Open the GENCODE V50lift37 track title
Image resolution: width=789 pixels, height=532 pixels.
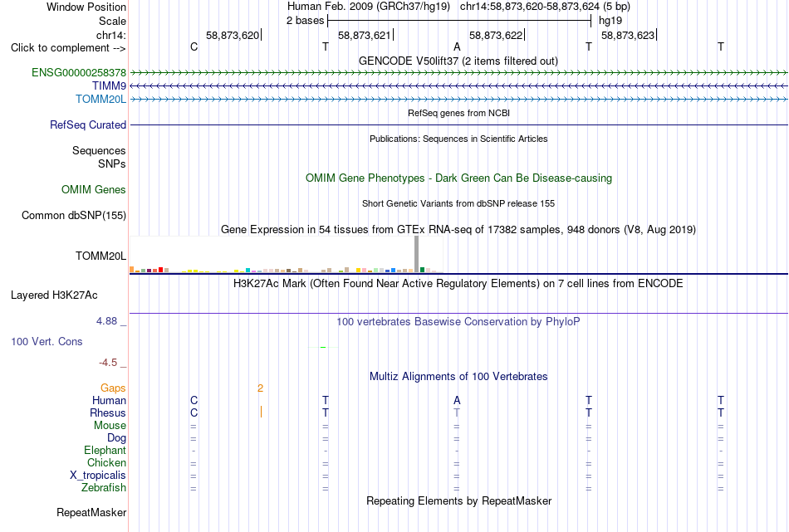coord(458,61)
